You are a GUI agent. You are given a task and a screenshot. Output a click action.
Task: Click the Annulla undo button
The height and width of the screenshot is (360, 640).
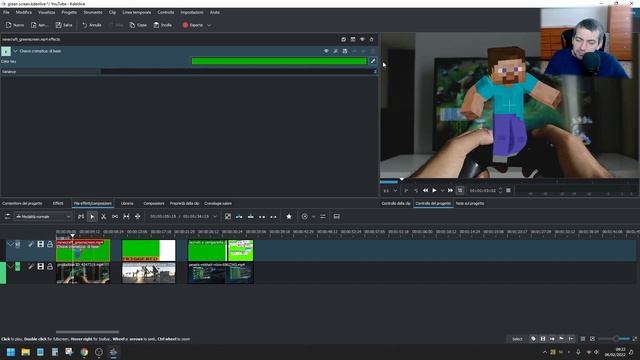pos(91,25)
